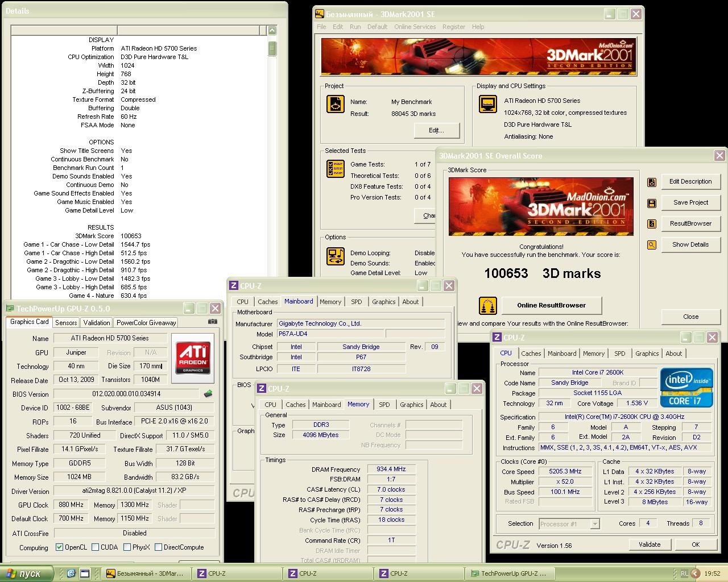This screenshot has width=728, height=582.
Task: Toggle the PhysX checkbox in GPU-Z
Action: click(x=127, y=547)
